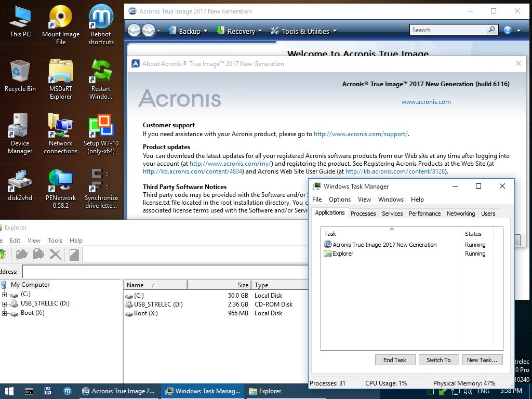Select My Computer in the Explorer tree
The height and width of the screenshot is (399, 532).
click(30, 285)
